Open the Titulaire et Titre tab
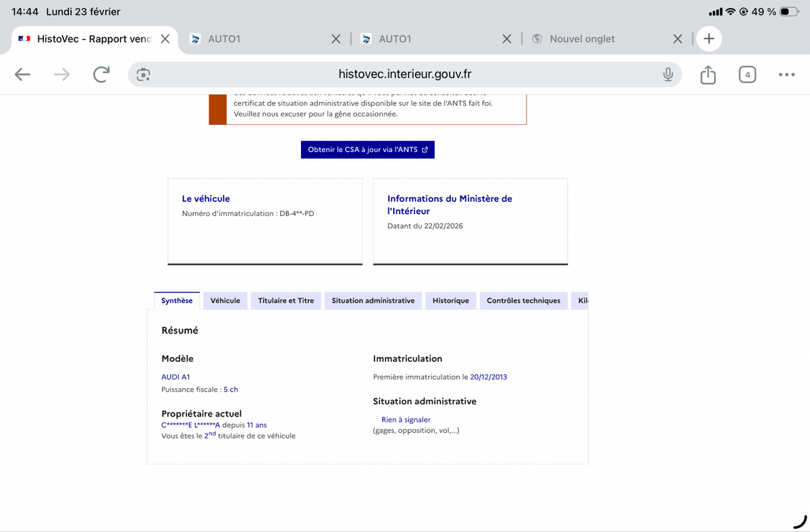 [286, 300]
